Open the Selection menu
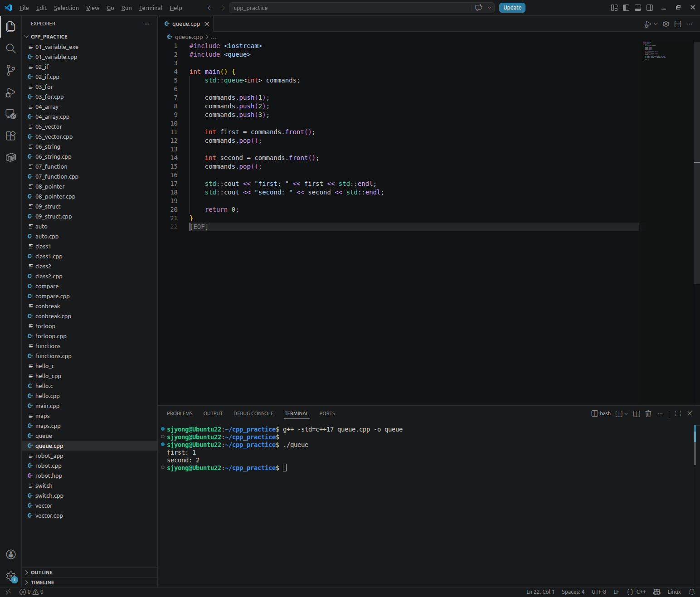Screen dimensions: 700x597 tap(66, 8)
